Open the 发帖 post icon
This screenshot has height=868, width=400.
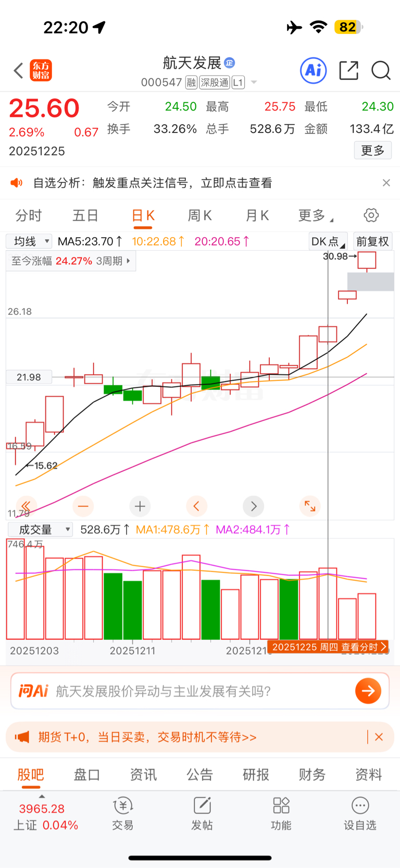[202, 813]
